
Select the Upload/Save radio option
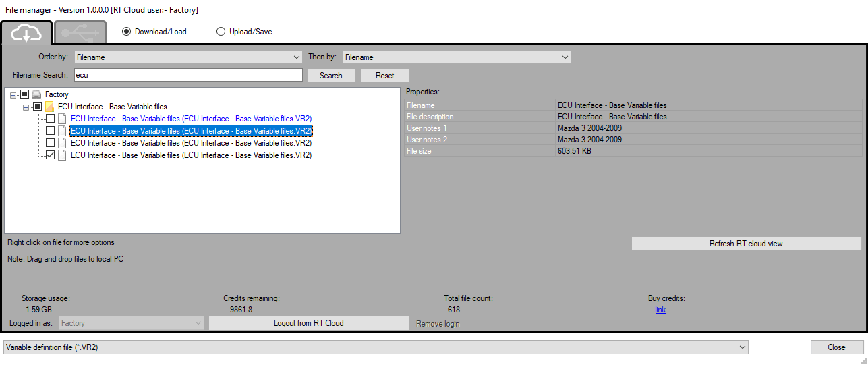coord(221,32)
